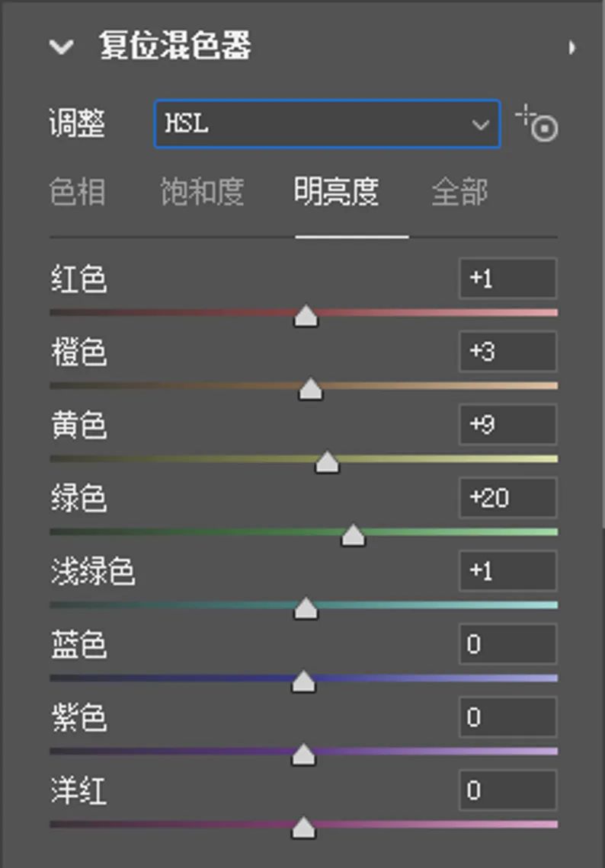The width and height of the screenshot is (605, 868).
Task: Click the 洋红 slider thumb
Action: 303,828
